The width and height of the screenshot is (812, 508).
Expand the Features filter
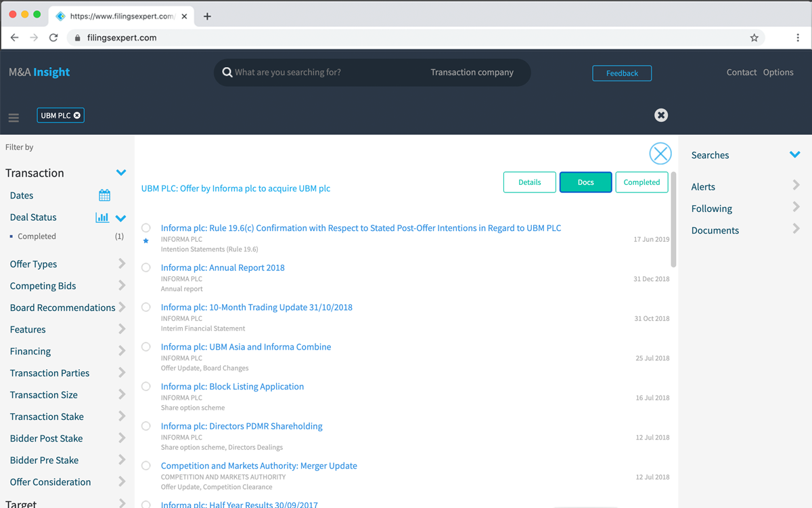click(x=122, y=329)
